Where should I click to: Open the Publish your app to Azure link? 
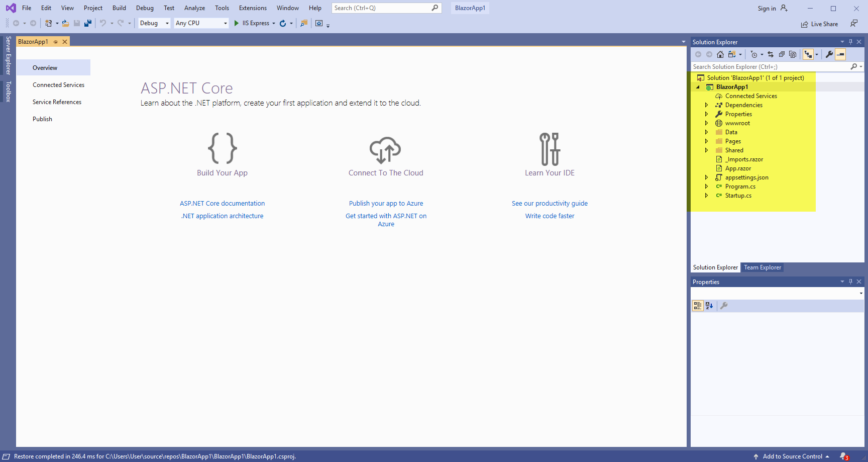386,204
